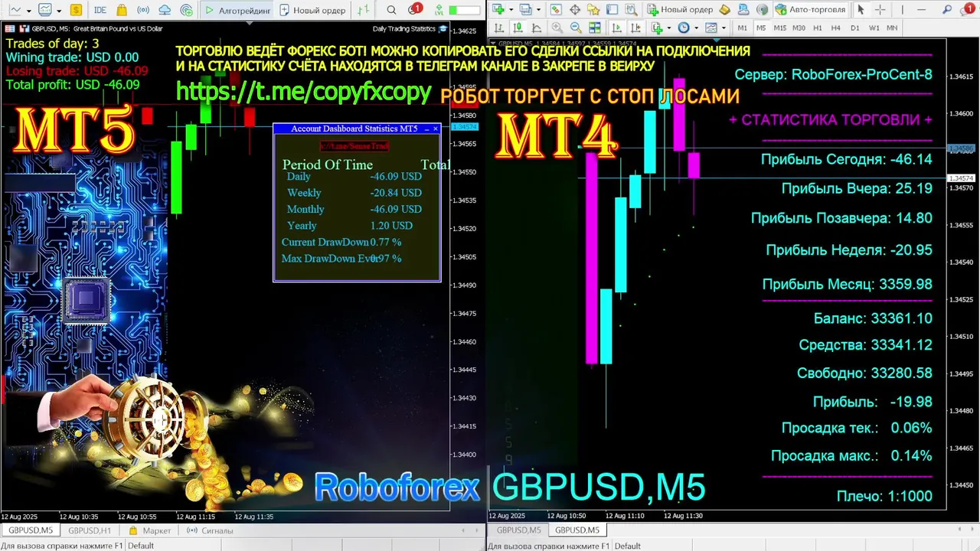
Task: Open Navigator star folder icon in MT4
Action: pos(593,9)
